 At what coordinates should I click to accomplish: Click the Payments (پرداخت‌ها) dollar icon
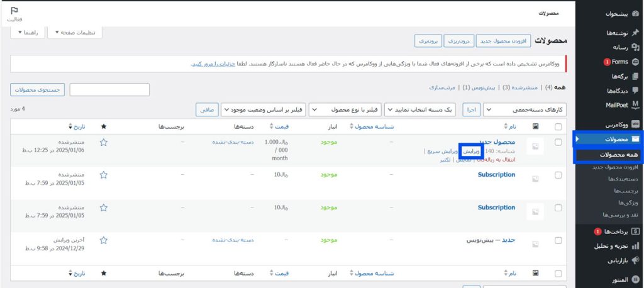point(635,231)
